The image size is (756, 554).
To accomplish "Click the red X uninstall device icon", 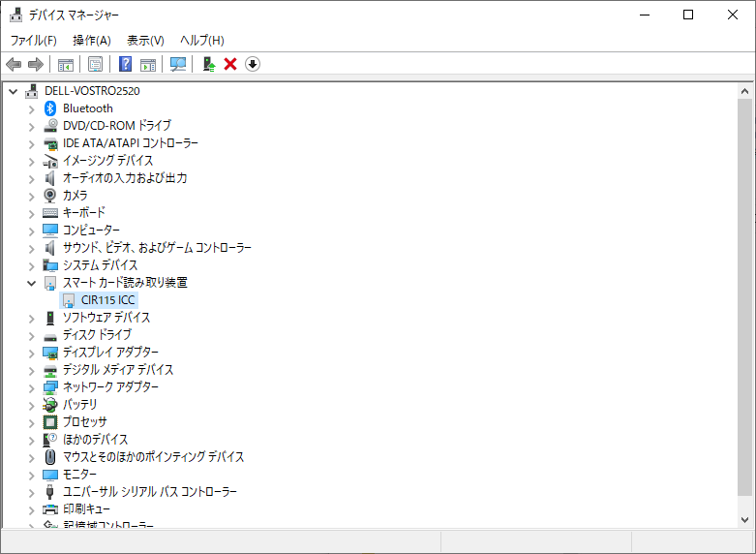I will tap(230, 64).
